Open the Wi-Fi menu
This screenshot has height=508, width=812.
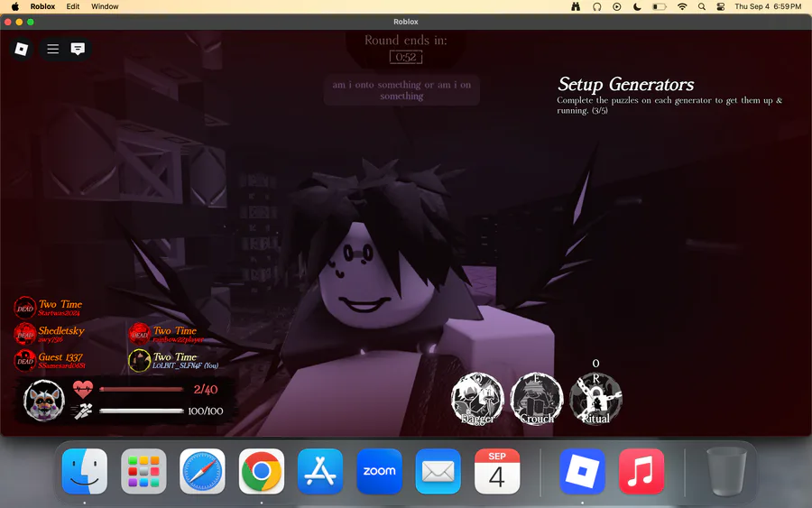coord(682,6)
